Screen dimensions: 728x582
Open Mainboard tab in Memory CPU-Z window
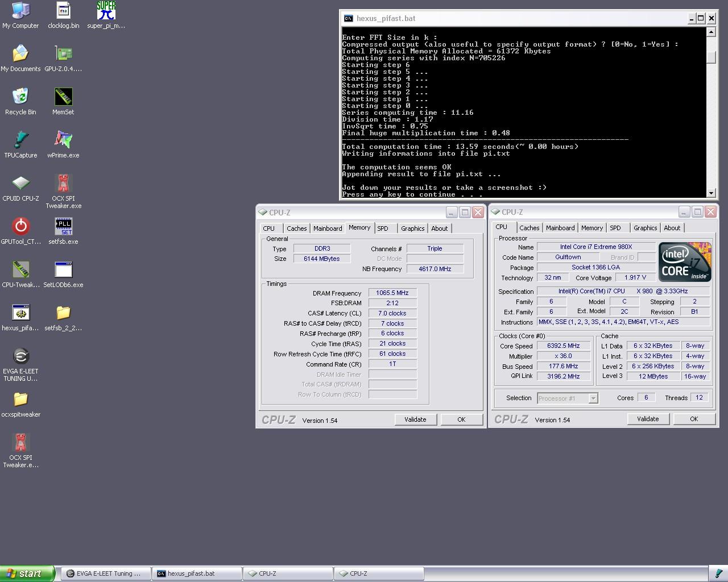pyautogui.click(x=328, y=228)
